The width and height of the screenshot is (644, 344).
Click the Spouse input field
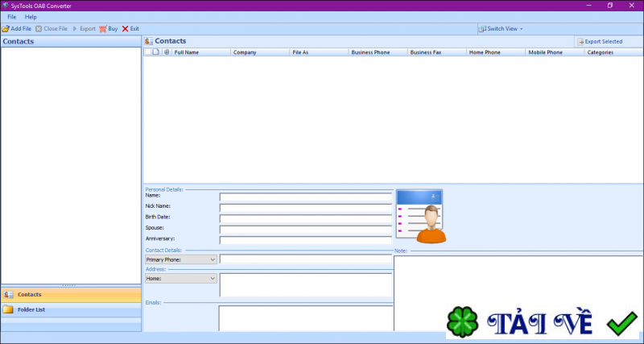306,230
